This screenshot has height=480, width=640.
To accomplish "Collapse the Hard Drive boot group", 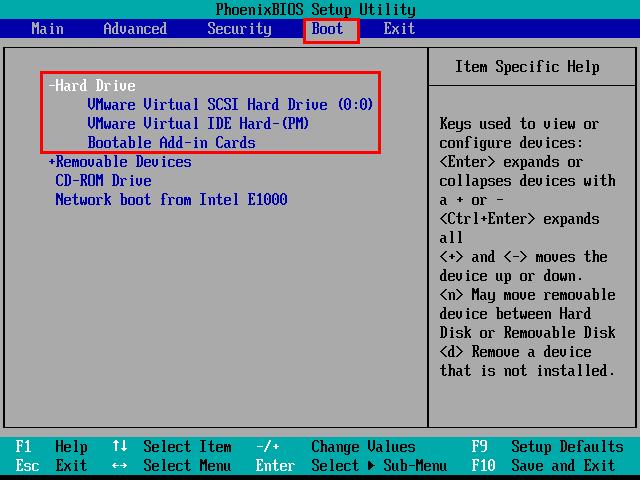I will 92,86.
